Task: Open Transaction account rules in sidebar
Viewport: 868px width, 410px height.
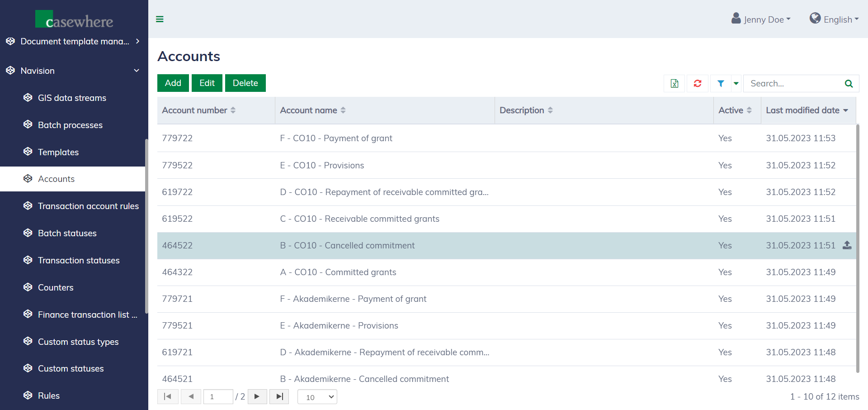Action: pos(88,206)
